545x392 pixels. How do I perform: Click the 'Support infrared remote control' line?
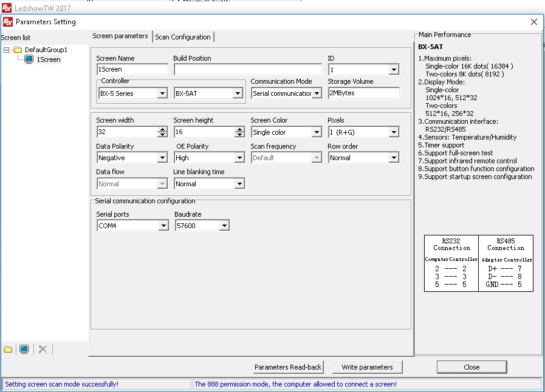click(467, 161)
